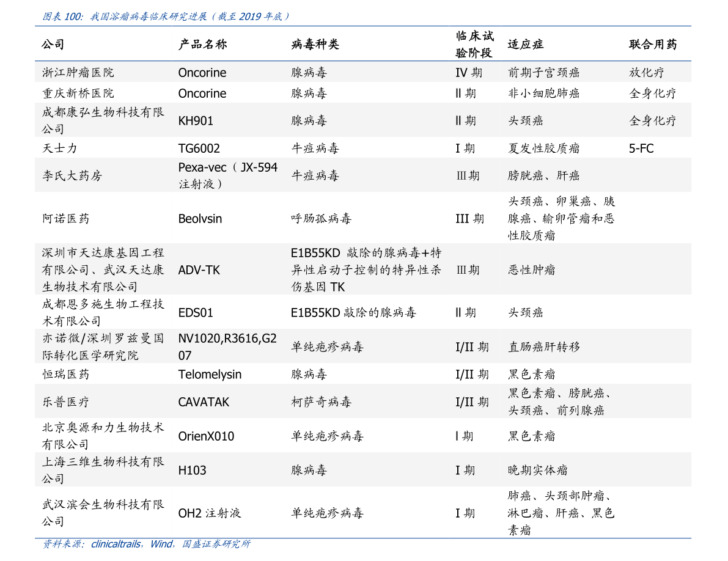The image size is (728, 561).
Task: Click 'E1B55KD 敲除的腺病毒' in the EDS01 row
Action: tap(353, 313)
